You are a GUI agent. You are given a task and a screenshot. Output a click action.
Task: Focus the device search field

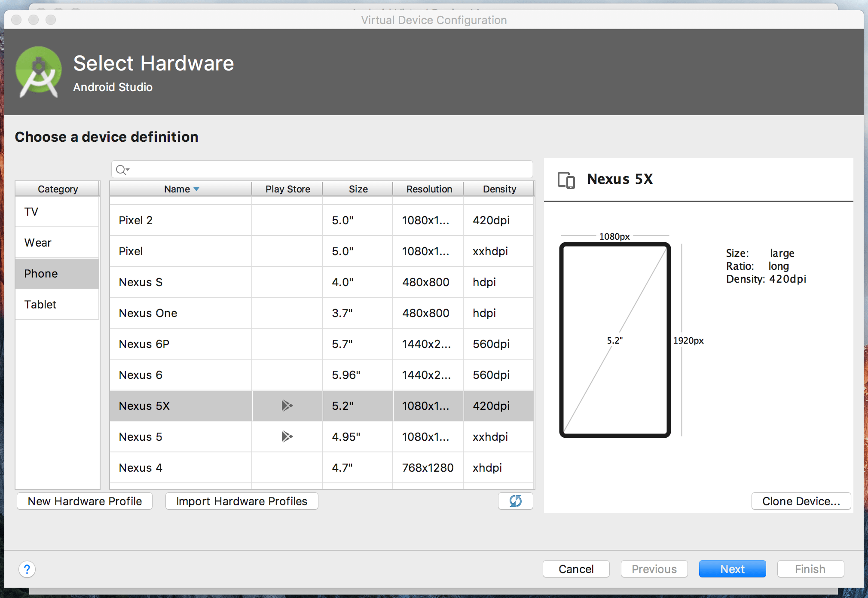tap(327, 170)
